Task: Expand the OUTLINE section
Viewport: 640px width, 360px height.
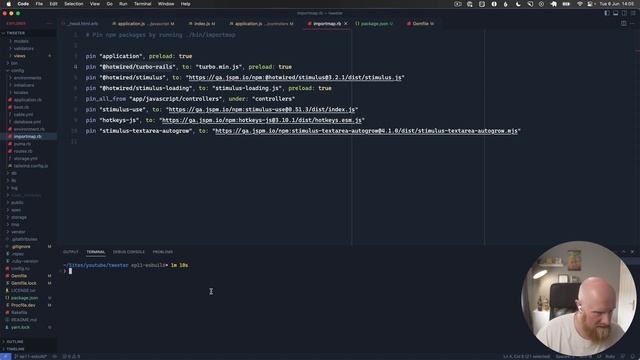Action: (x=15, y=342)
